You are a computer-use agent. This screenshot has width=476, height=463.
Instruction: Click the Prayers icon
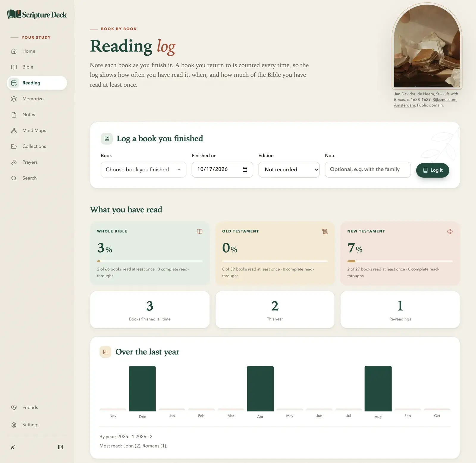click(x=14, y=162)
